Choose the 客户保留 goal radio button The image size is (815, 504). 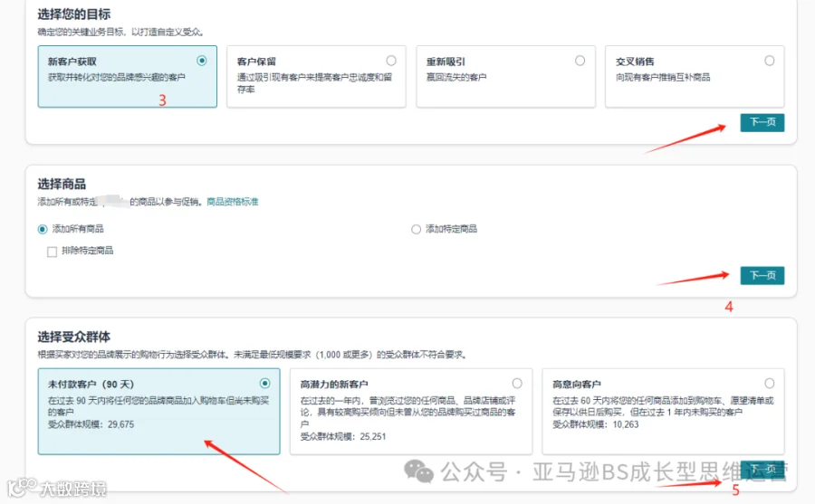pyautogui.click(x=391, y=61)
